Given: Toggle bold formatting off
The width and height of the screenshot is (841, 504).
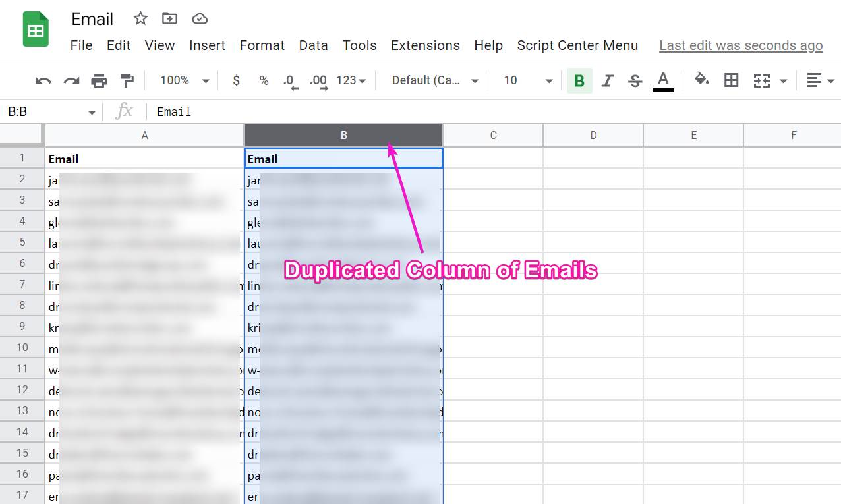Looking at the screenshot, I should (x=579, y=80).
